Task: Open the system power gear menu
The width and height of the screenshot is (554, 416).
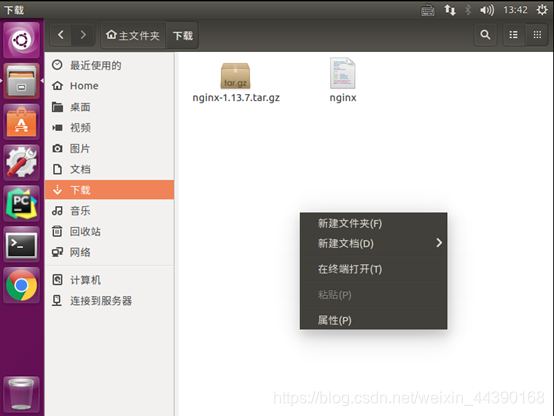Action: 542,10
